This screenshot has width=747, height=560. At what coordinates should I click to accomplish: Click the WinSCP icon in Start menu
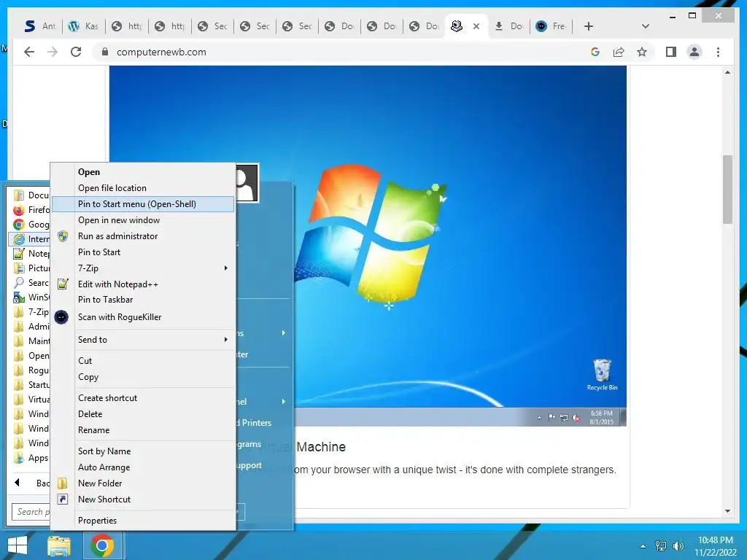coord(18,297)
